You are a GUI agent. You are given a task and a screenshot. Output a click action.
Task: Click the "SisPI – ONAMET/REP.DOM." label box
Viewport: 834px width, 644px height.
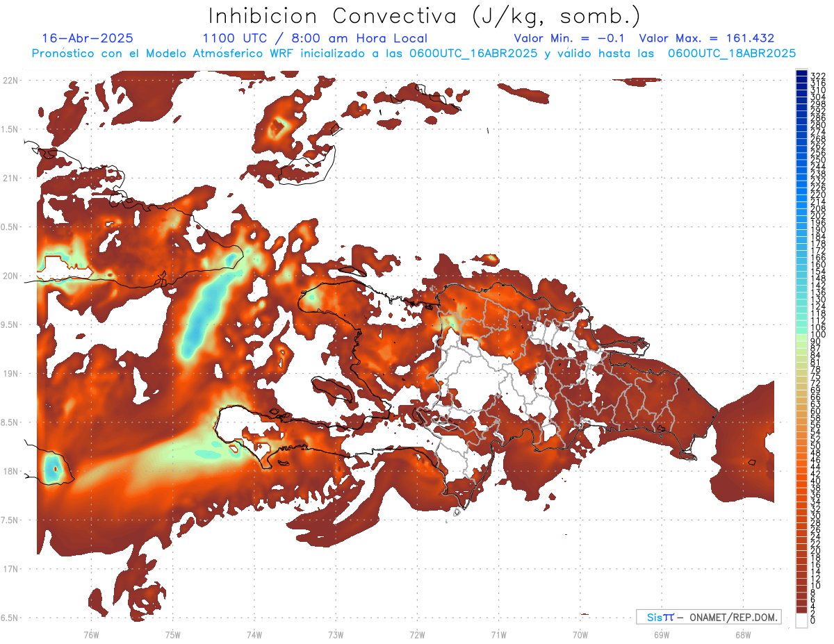[708, 617]
